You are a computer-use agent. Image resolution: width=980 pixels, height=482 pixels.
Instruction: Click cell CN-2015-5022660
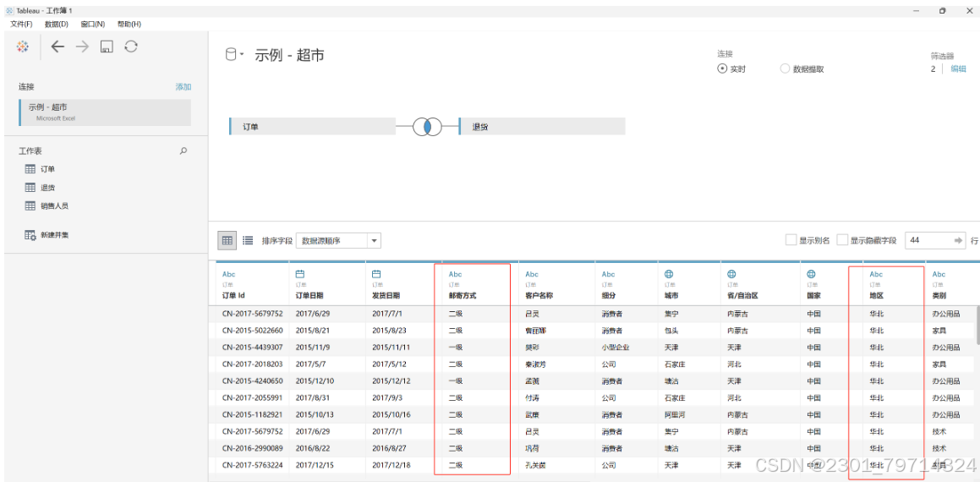pos(253,331)
